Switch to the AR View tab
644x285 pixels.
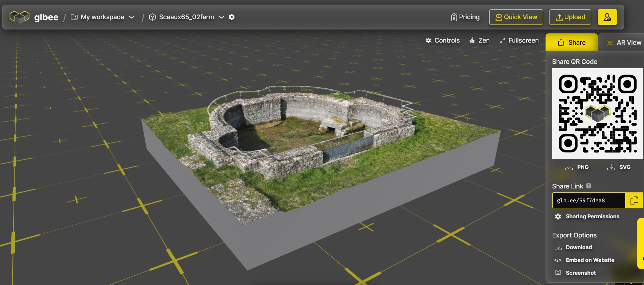point(624,43)
